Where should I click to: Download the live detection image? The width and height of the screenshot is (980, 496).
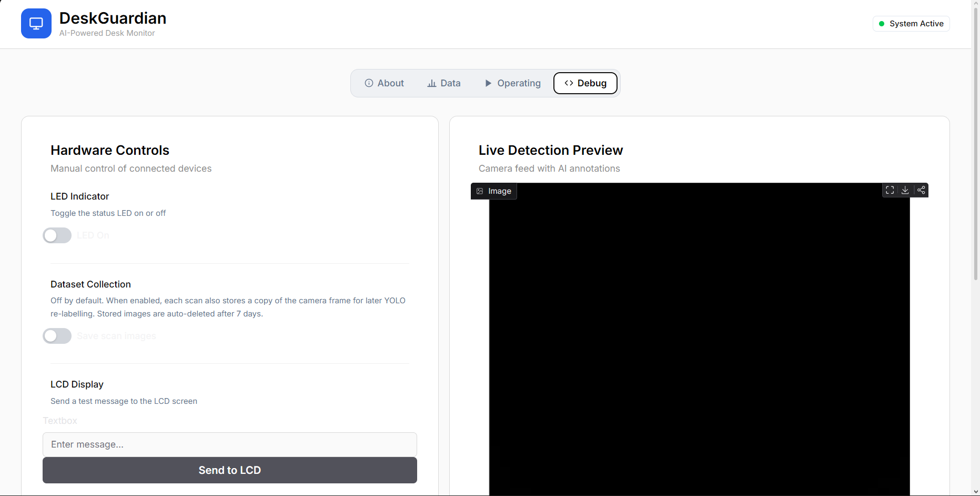click(x=905, y=190)
